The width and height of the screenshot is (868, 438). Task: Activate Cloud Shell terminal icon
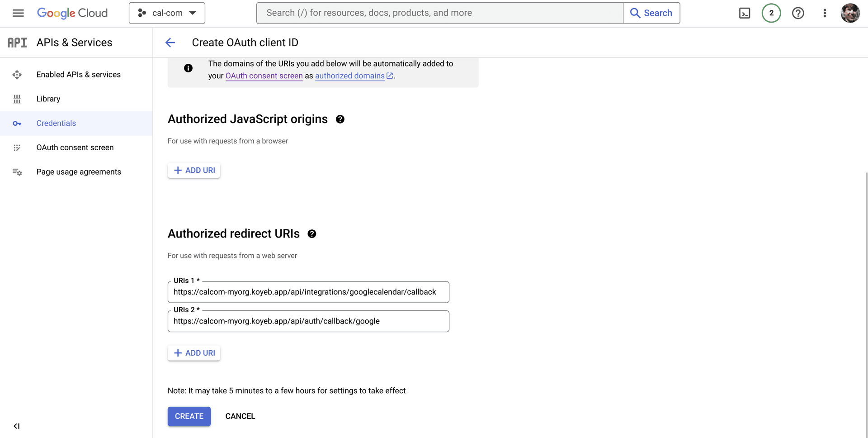745,13
